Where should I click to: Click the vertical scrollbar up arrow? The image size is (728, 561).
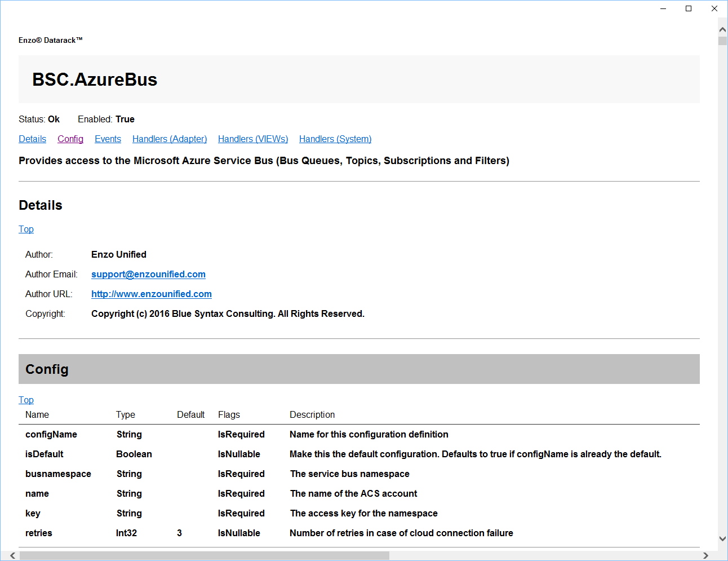coord(722,29)
